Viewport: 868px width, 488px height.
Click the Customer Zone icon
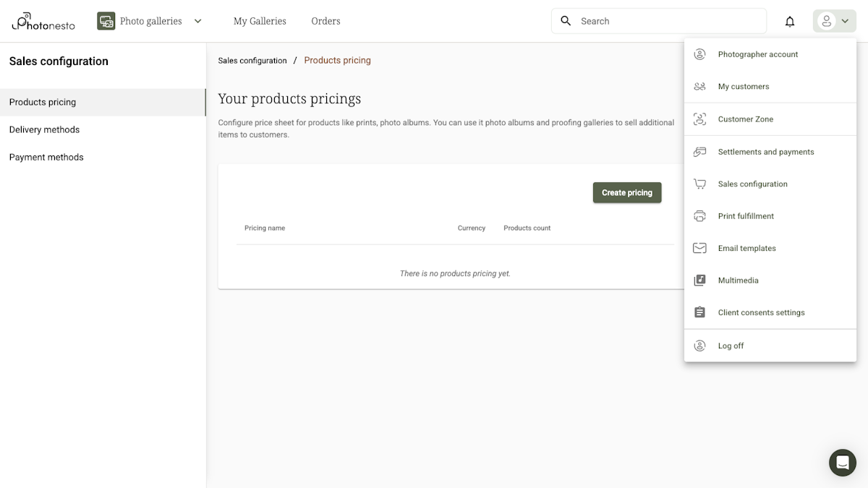click(x=699, y=119)
